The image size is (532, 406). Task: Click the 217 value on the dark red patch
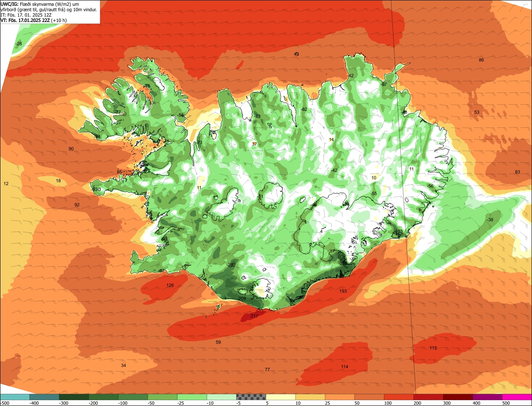tap(254, 316)
